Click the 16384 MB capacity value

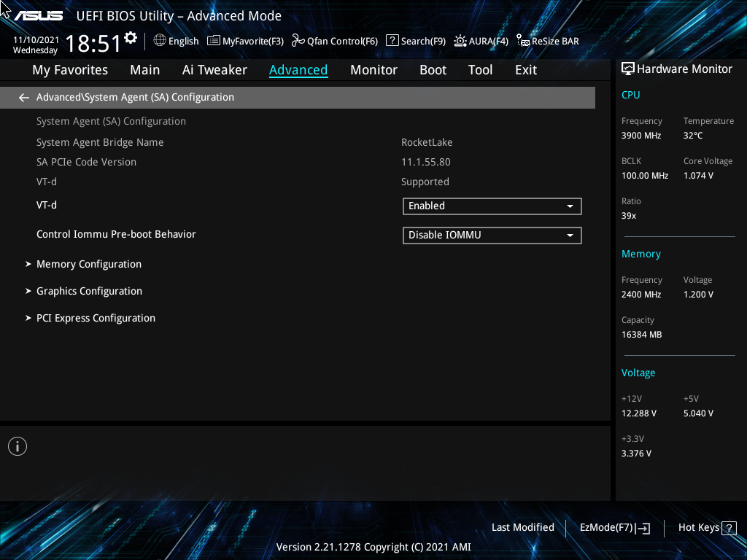(x=641, y=335)
